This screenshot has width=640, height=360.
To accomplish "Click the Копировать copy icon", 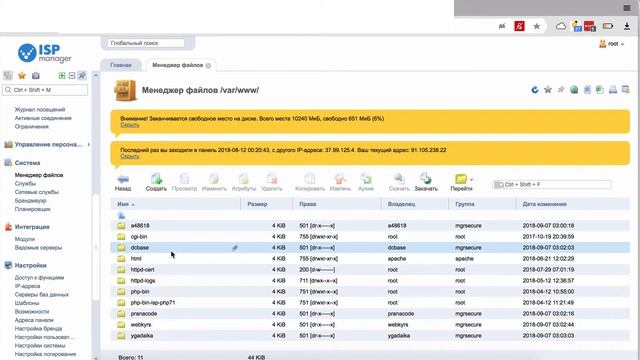I will tap(310, 179).
